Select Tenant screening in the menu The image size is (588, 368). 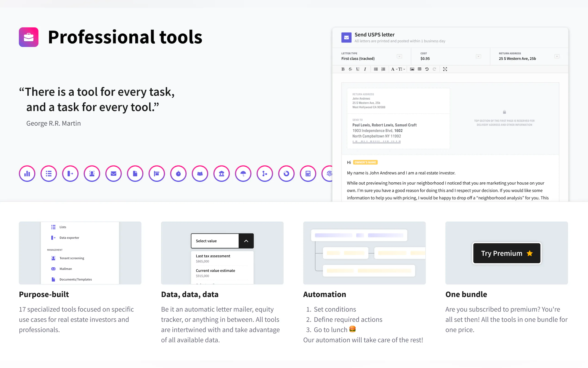72,258
